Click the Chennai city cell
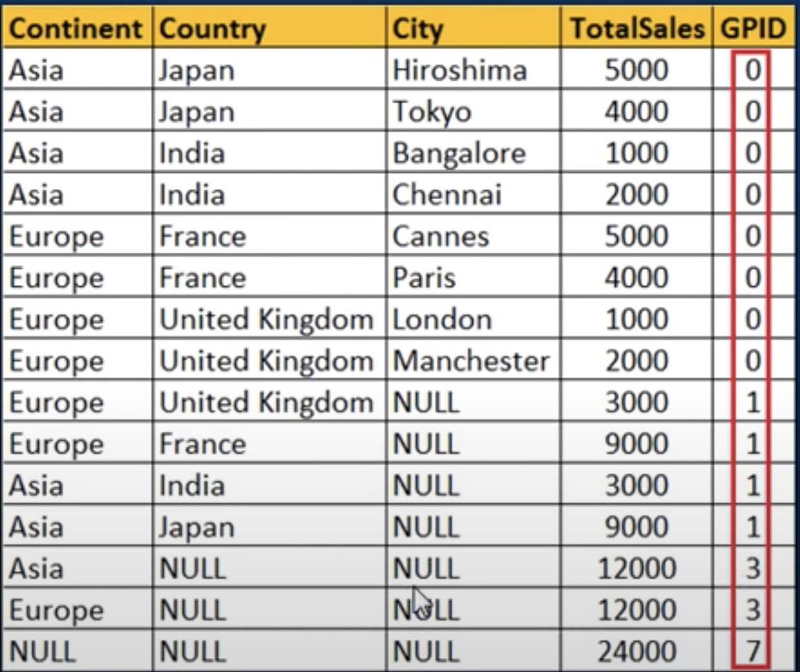The image size is (800, 672). (474, 194)
